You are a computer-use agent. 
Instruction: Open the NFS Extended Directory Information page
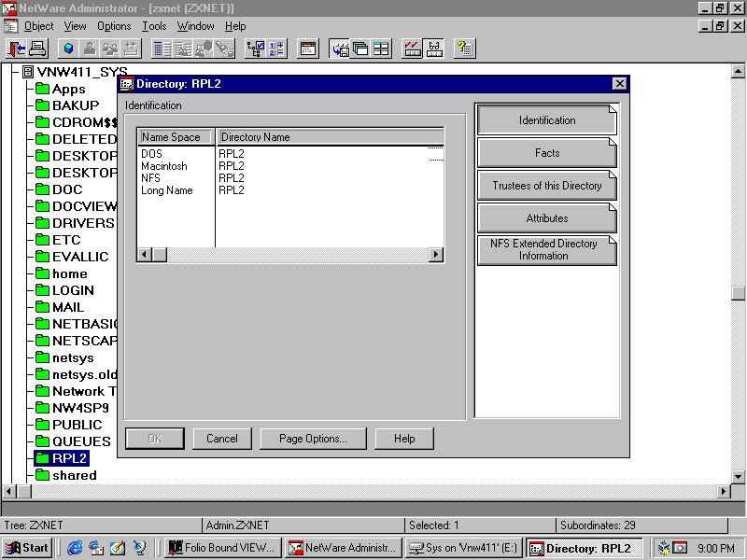tap(547, 250)
